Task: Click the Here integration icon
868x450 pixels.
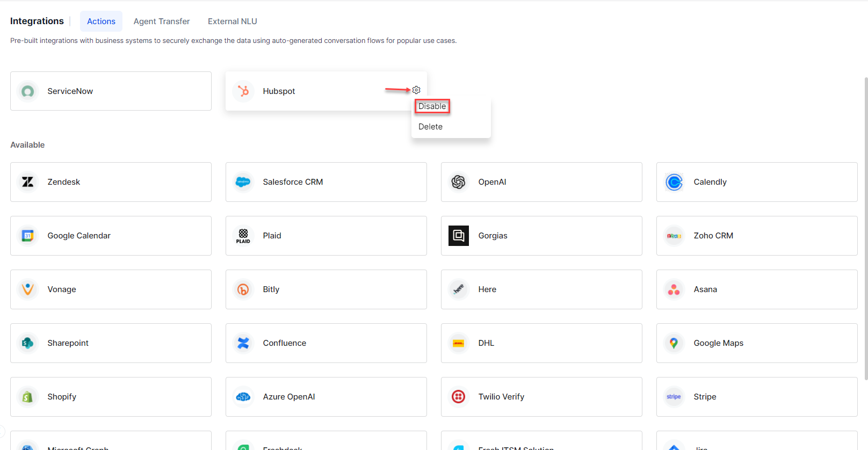Action: 458,289
